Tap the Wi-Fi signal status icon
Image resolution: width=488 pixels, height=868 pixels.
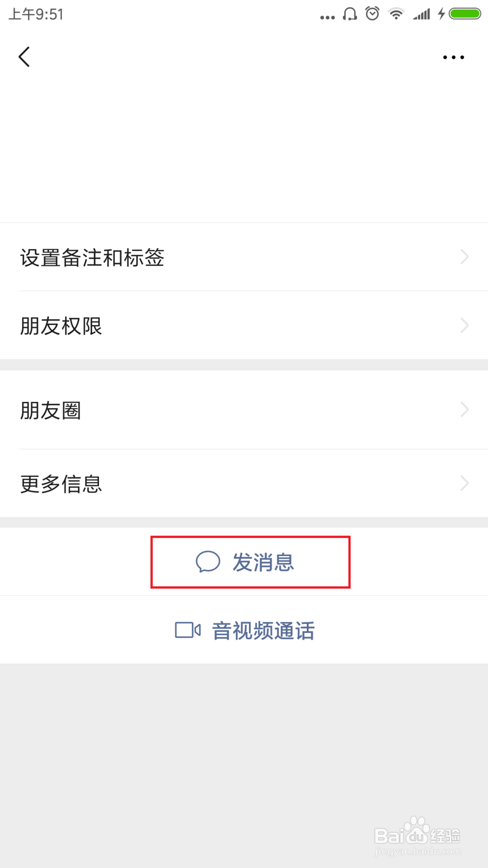pyautogui.click(x=396, y=14)
